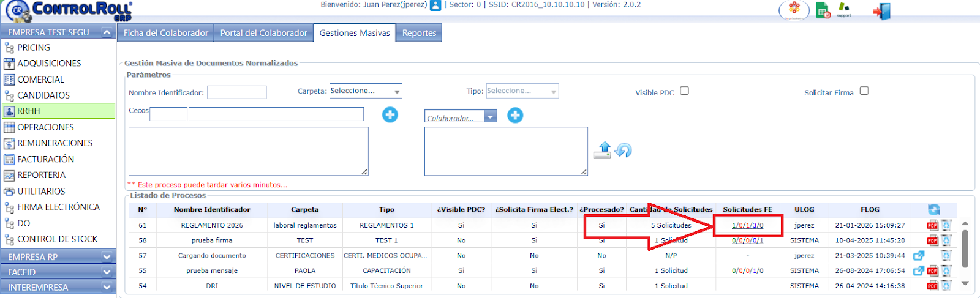Viewport: 980px width, 298px height.
Task: Click the logout door icon
Action: pos(881,11)
